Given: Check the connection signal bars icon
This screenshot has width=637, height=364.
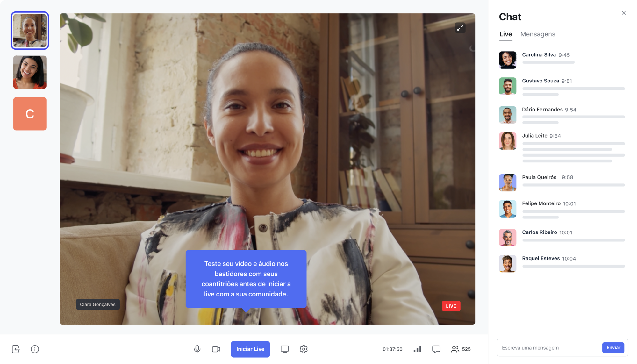Looking at the screenshot, I should [417, 349].
